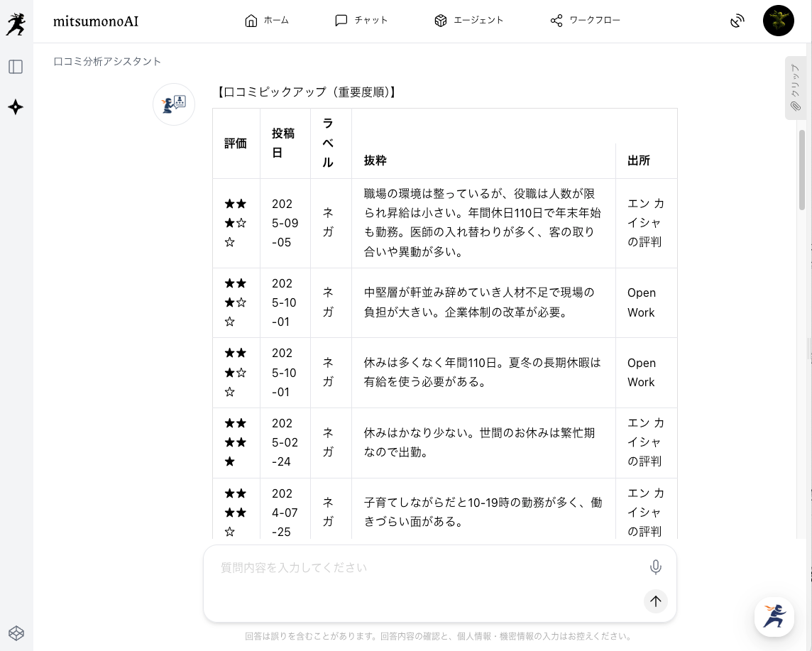Click the four-point star sparkle icon
The width and height of the screenshot is (812, 651).
tap(16, 107)
